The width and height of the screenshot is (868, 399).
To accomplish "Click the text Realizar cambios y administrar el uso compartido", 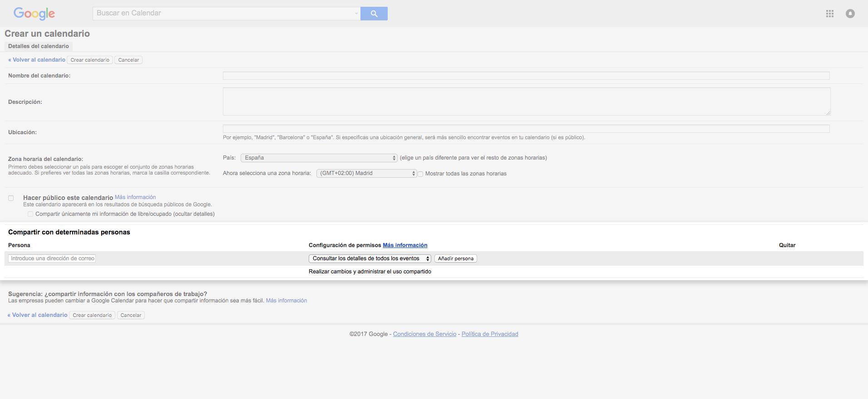I will coord(370,272).
